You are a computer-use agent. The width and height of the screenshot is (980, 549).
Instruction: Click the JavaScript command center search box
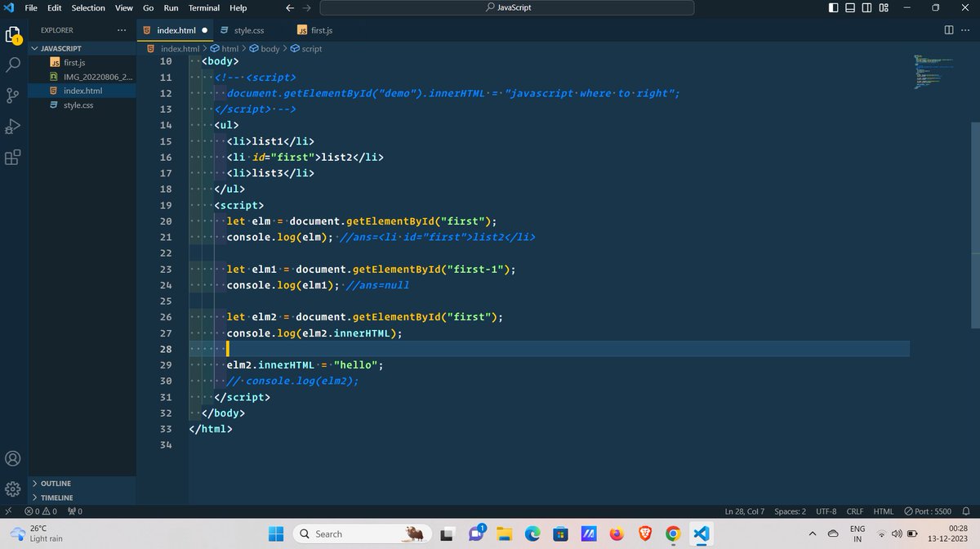coord(507,8)
